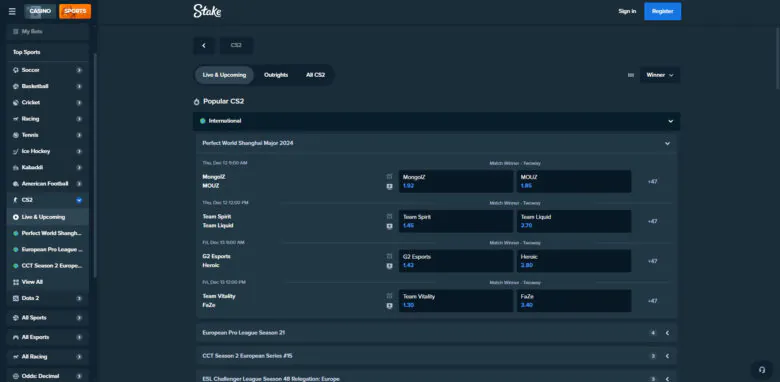
Task: Collapse the CS2 sidebar submenu
Action: [x=79, y=200]
